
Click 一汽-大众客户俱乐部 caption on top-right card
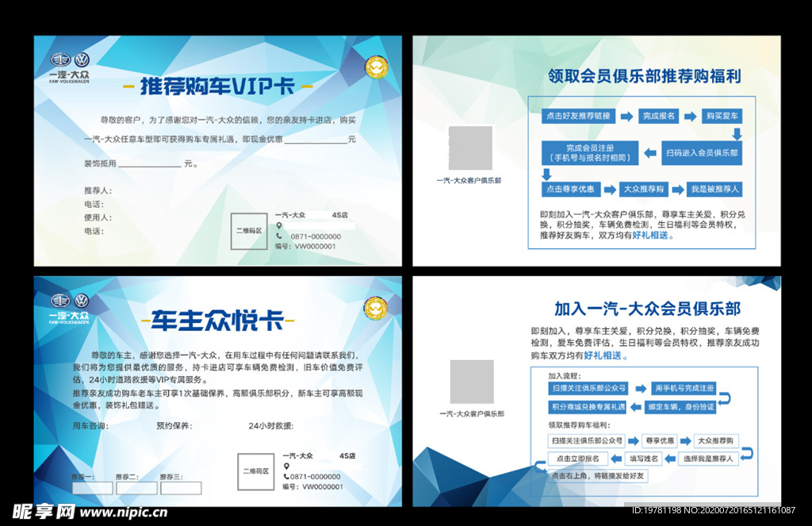469,181
